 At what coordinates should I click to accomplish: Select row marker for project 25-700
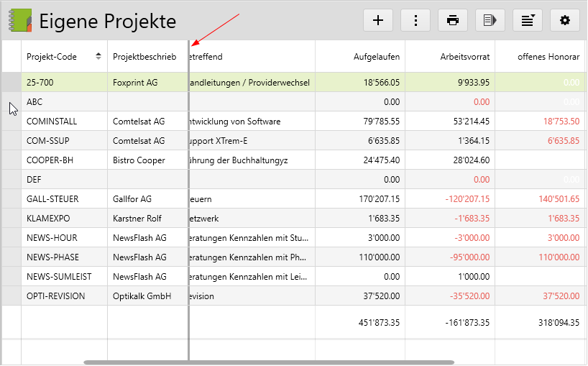(11, 83)
